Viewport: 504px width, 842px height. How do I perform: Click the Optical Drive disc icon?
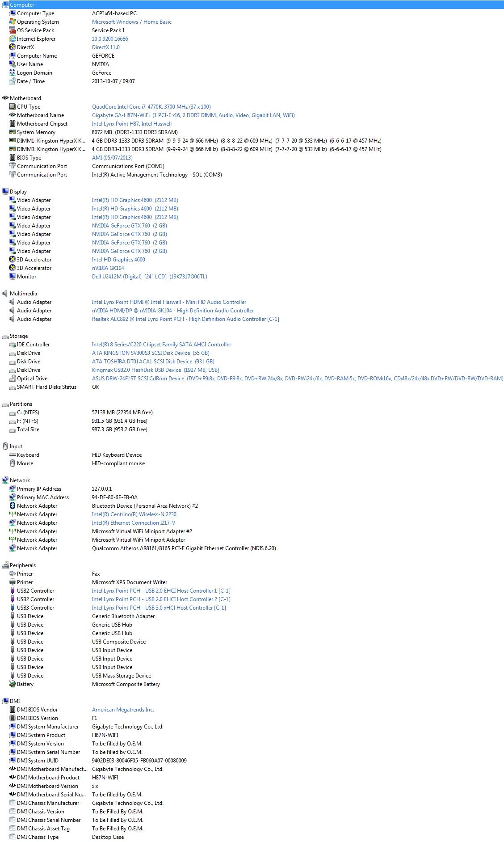pos(13,379)
